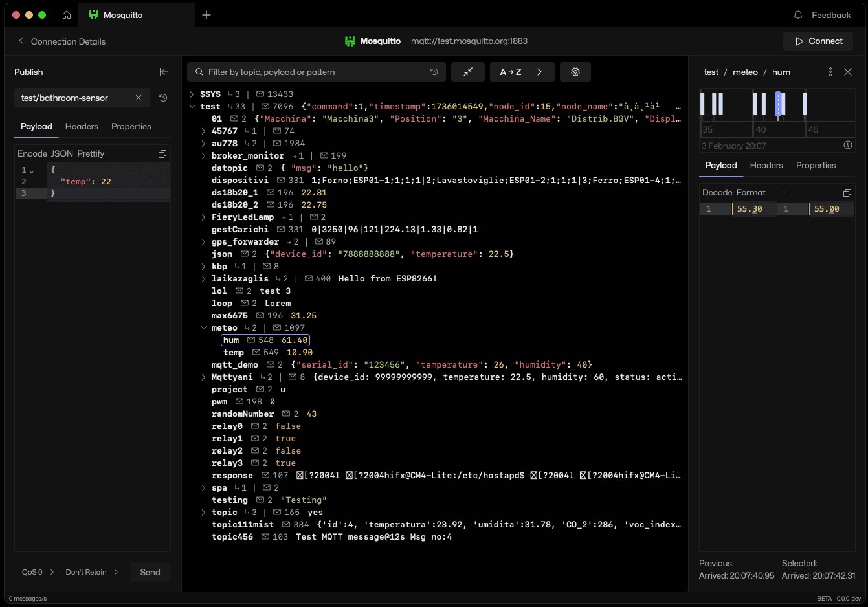The width and height of the screenshot is (868, 607).
Task: Open the Don't Retain dropdown
Action: tap(85, 572)
